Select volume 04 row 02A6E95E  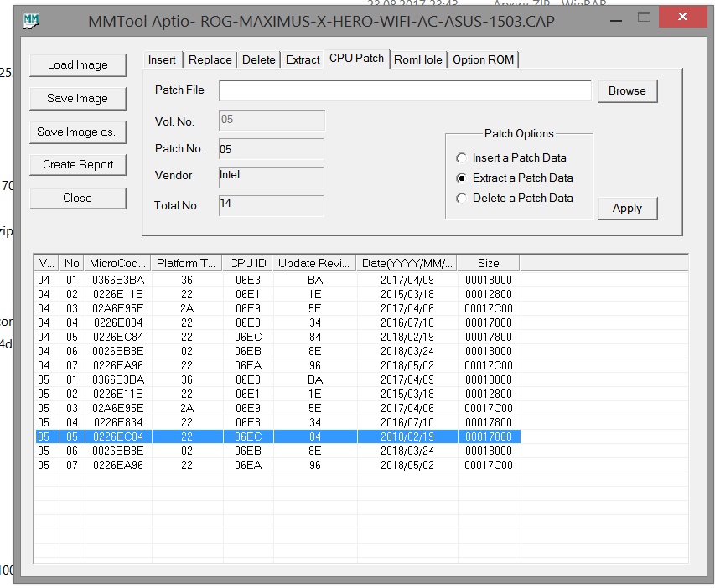277,308
